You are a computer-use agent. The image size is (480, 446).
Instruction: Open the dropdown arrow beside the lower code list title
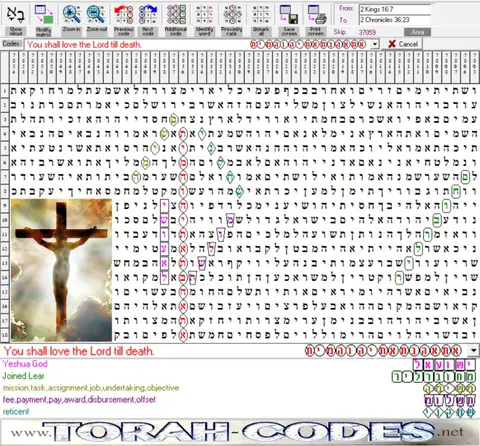474,350
